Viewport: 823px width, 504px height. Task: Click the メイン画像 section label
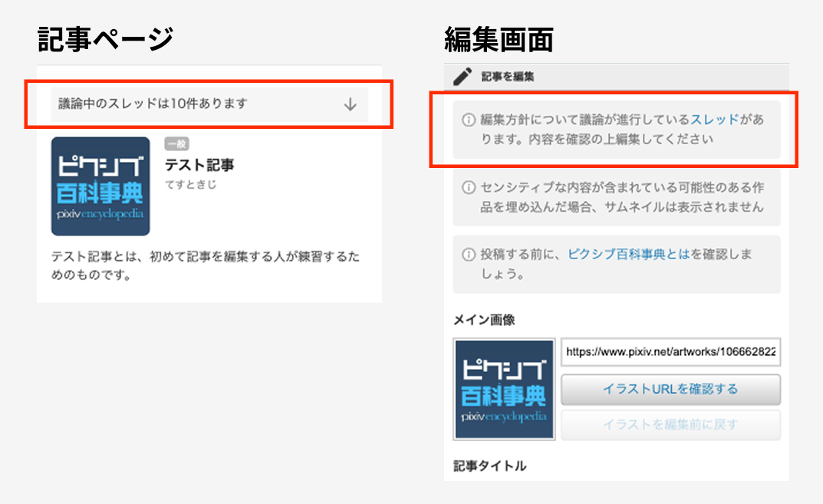click(484, 320)
